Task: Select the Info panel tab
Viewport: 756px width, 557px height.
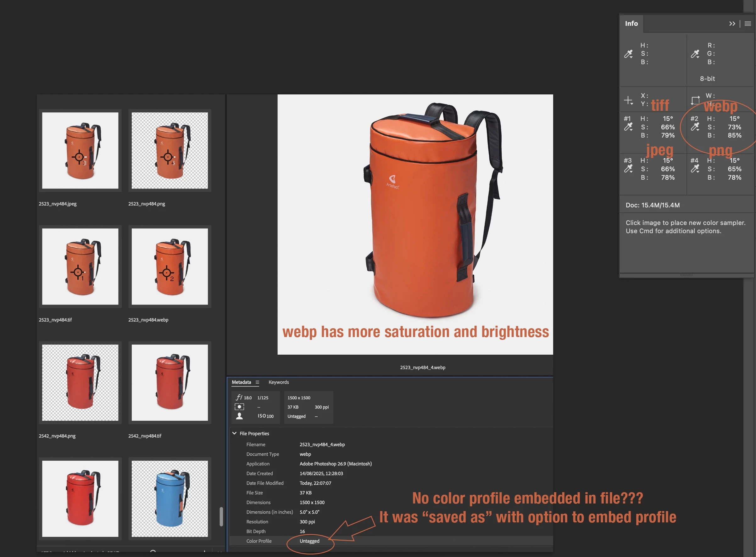Action: pos(631,24)
